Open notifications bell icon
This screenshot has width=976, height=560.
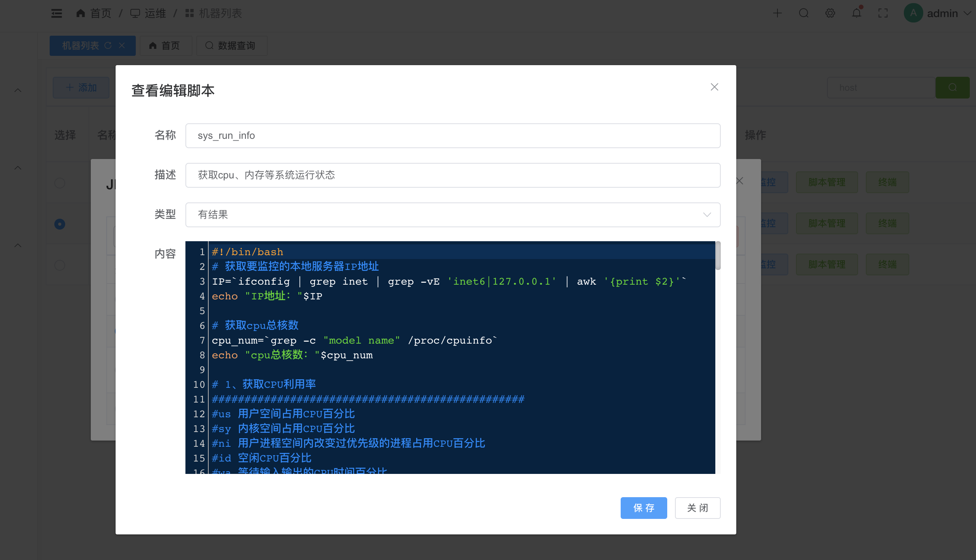tap(857, 14)
